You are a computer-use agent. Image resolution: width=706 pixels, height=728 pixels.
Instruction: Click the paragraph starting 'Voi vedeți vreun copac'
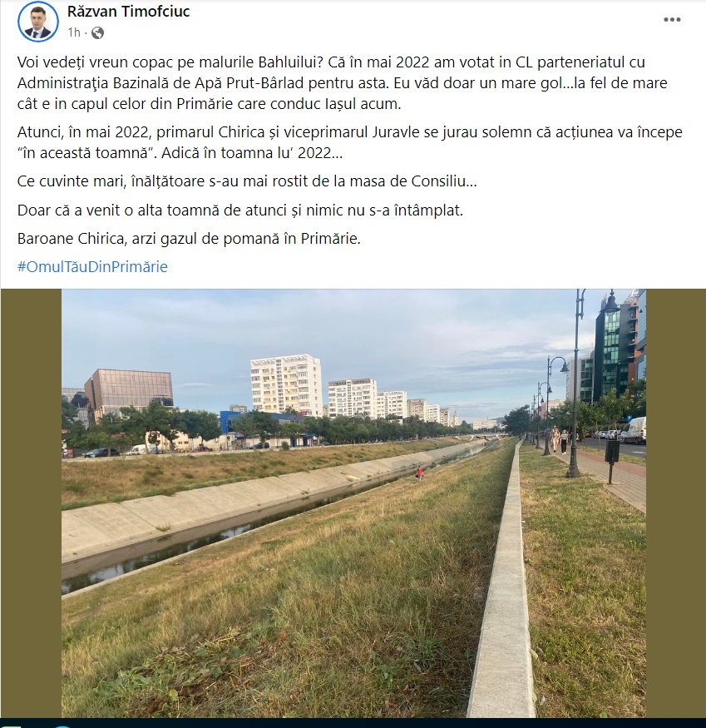pos(342,82)
